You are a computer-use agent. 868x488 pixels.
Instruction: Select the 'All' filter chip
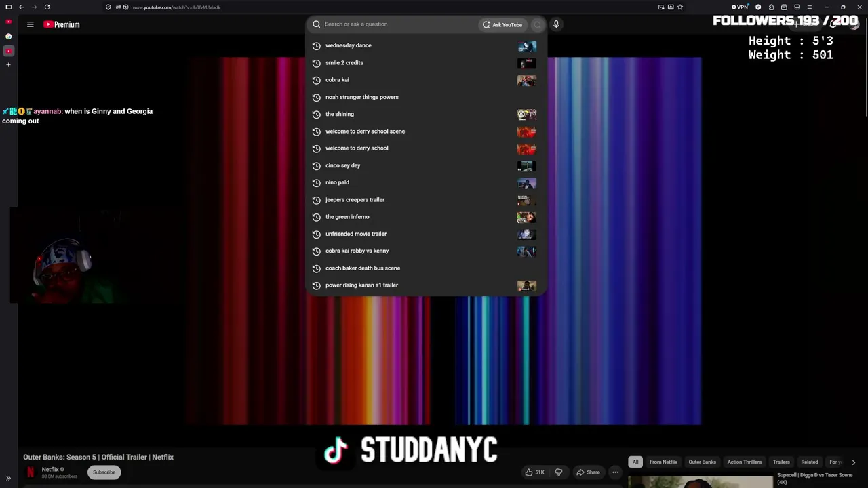(635, 462)
